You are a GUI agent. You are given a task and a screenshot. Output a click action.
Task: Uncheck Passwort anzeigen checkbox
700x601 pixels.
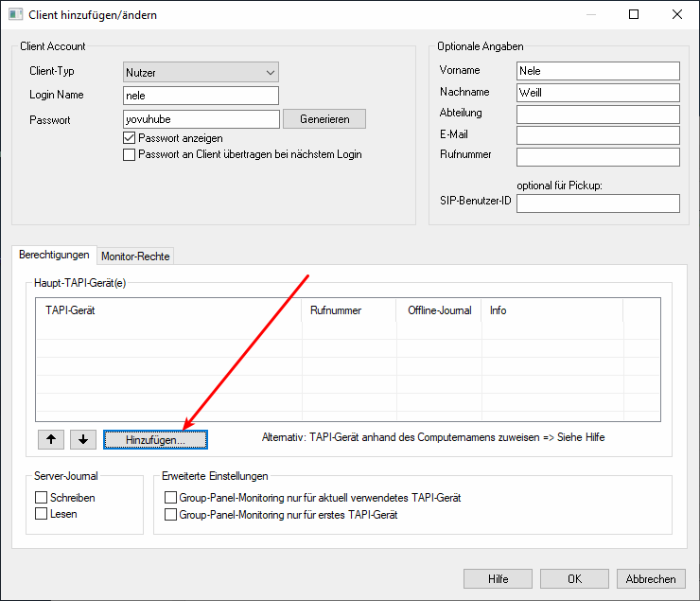point(131,138)
